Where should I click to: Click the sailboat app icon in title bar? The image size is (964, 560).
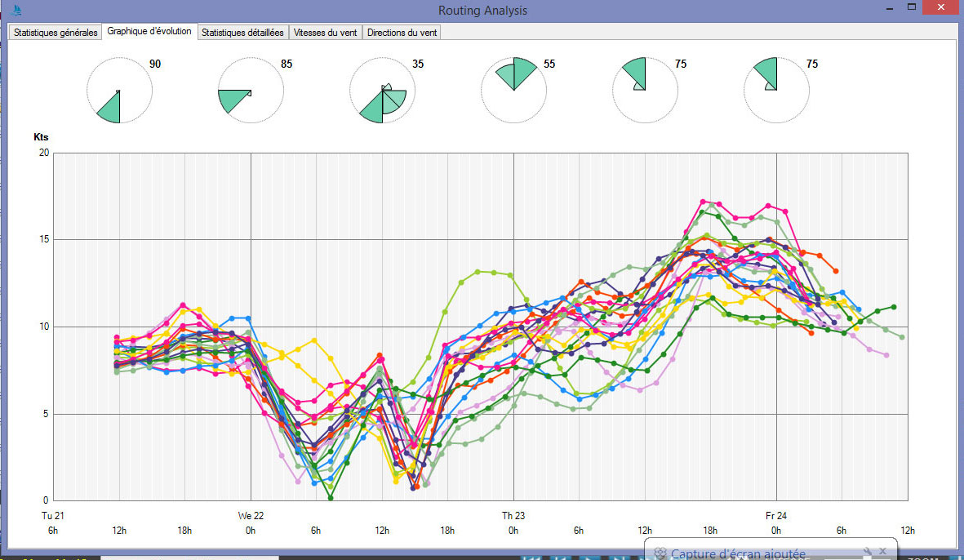tap(16, 11)
